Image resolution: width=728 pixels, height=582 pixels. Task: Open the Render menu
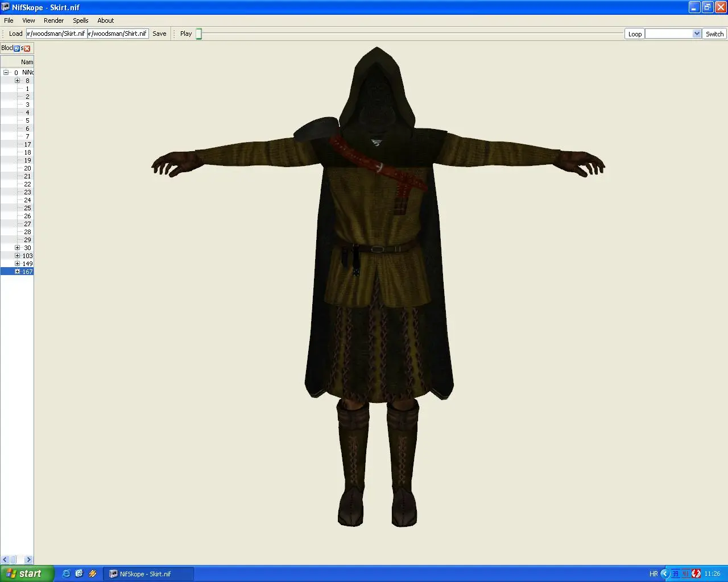pyautogui.click(x=53, y=20)
